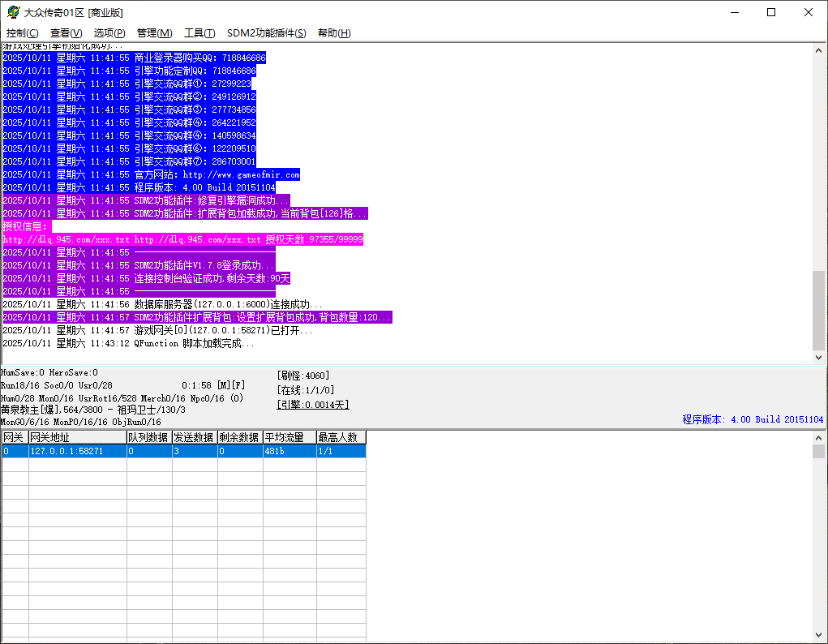Click the 最高人数 column header
828x644 pixels.
341,438
